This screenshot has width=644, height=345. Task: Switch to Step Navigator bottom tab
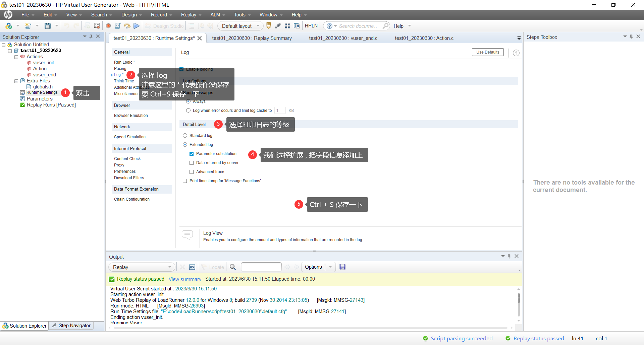[x=71, y=326]
